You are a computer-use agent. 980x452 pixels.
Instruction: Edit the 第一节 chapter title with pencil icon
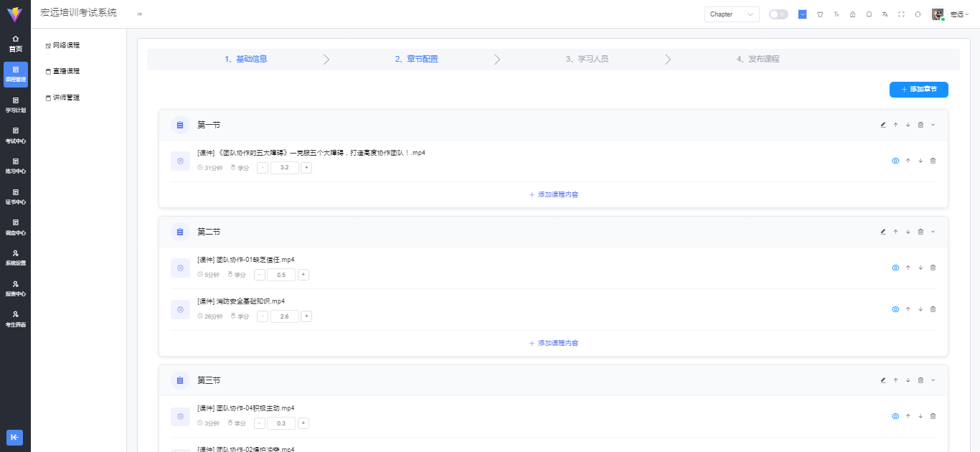(x=882, y=124)
